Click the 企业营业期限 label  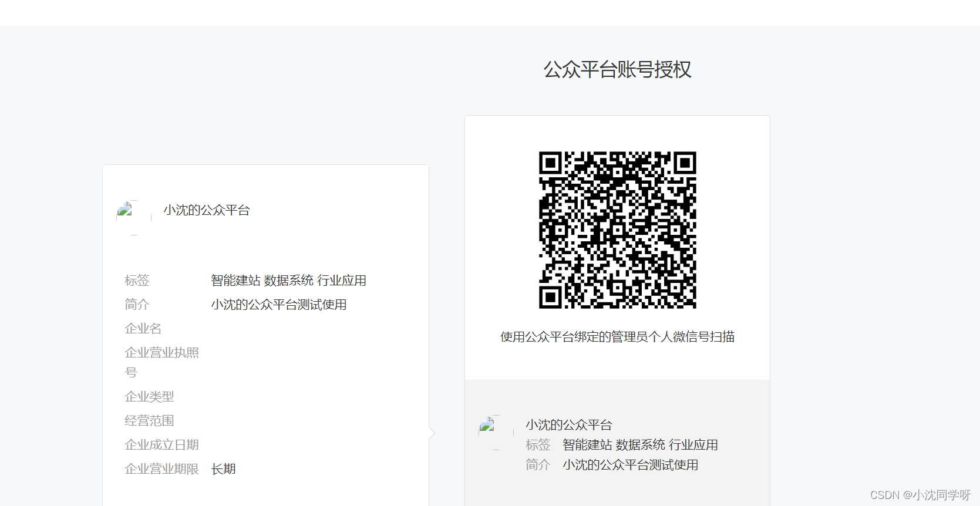[x=161, y=469]
